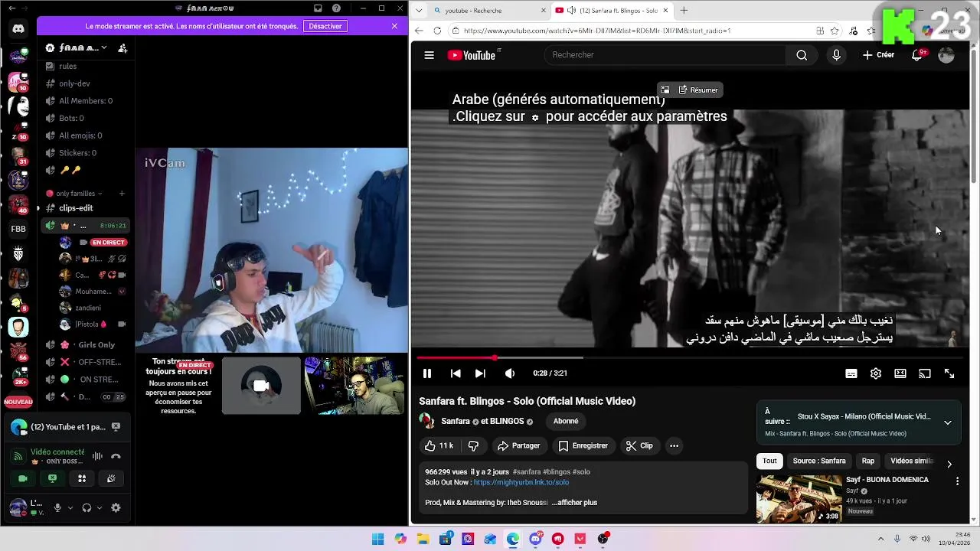
Task: Mute the Discord microphone
Action: tap(57, 507)
